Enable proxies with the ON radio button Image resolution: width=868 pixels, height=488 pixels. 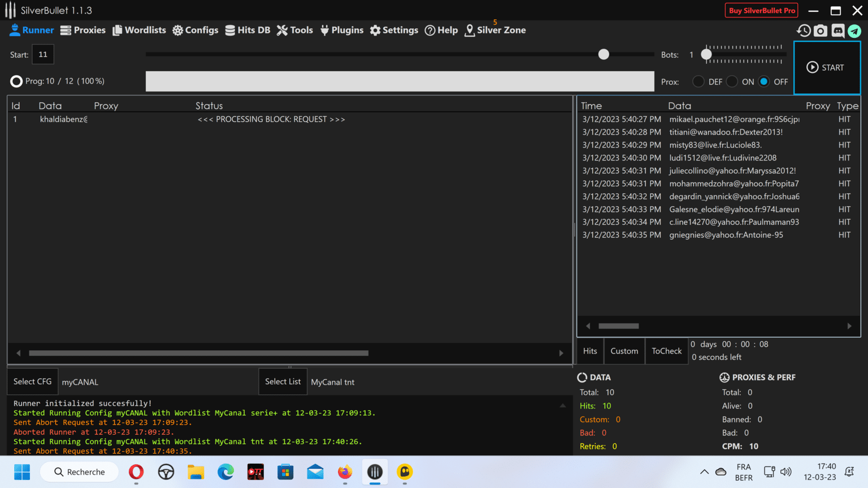[732, 81]
